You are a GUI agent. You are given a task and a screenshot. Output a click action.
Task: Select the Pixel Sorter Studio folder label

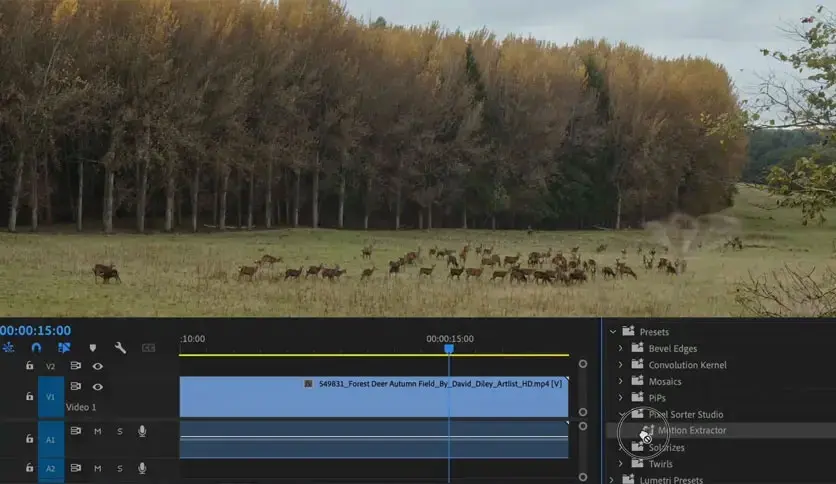[686, 414]
